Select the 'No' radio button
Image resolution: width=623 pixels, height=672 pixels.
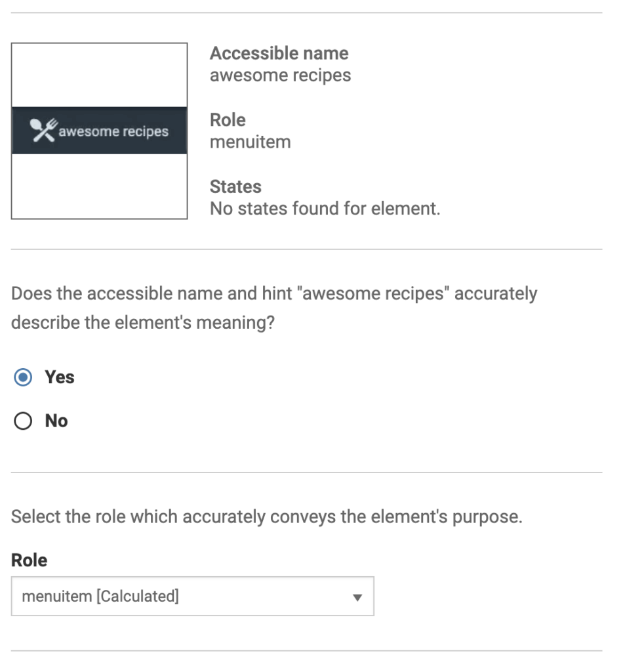(x=23, y=421)
